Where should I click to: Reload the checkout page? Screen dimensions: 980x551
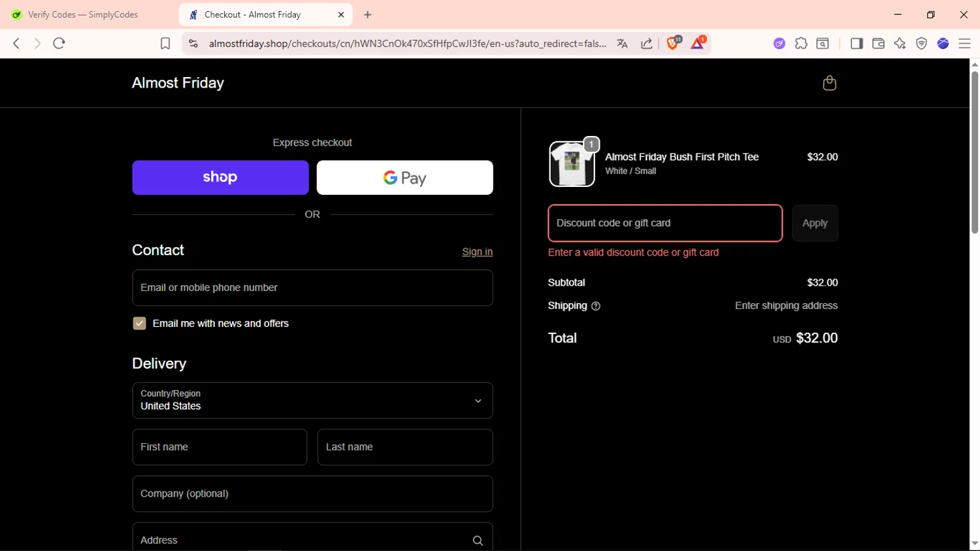[59, 43]
